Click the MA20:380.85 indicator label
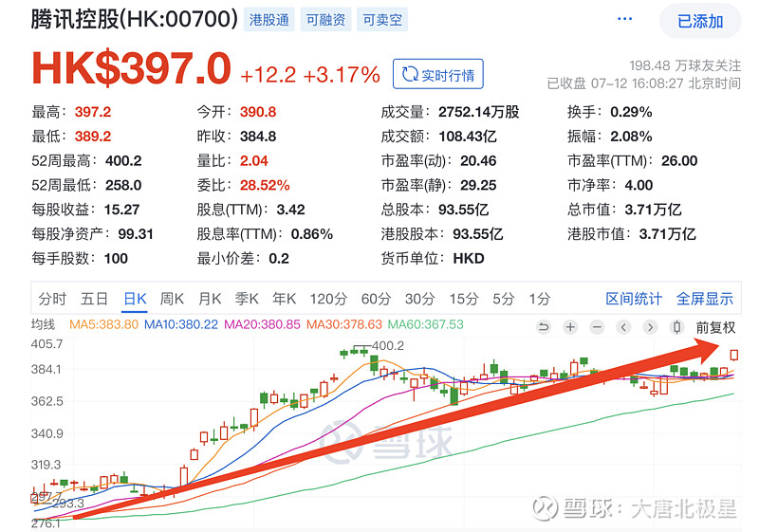 click(262, 324)
